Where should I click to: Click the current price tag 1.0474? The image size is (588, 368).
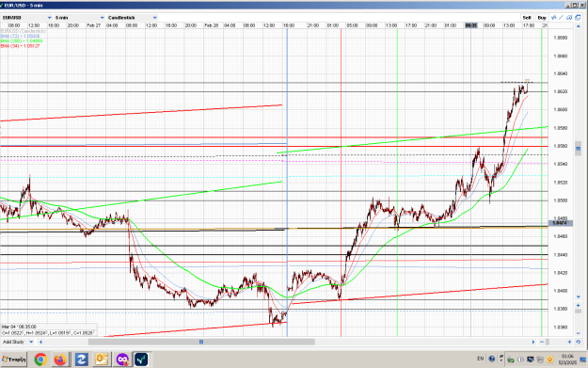tap(561, 223)
